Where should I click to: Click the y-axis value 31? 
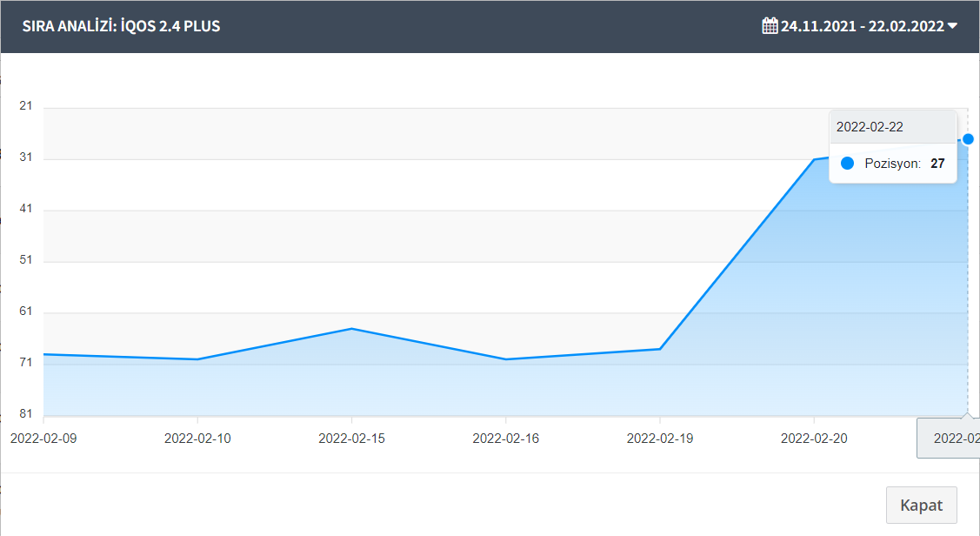(25, 157)
